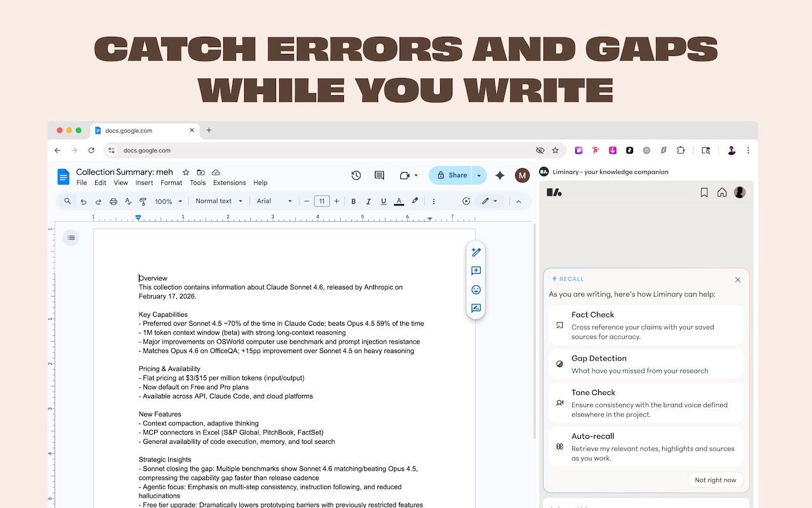This screenshot has width=812, height=508.
Task: Show the document outline
Action: click(x=71, y=237)
